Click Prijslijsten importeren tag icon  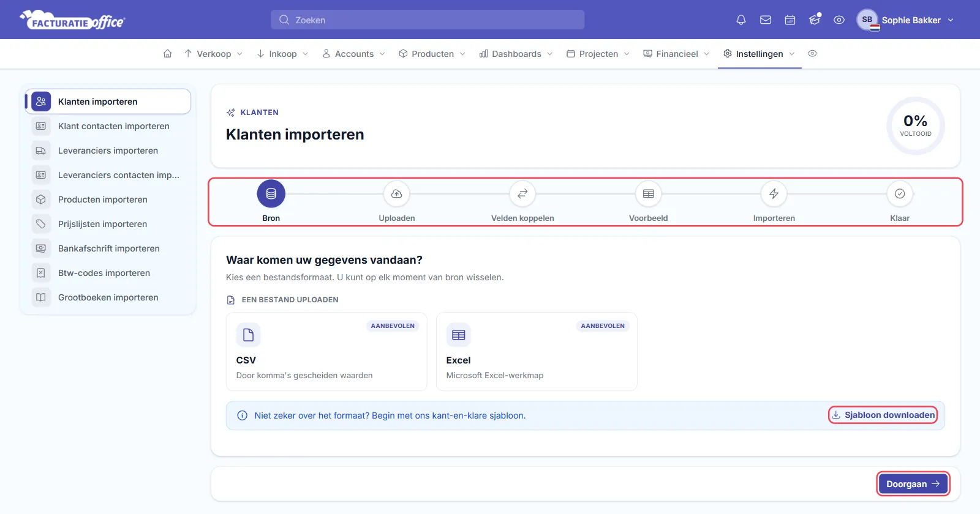click(x=41, y=224)
